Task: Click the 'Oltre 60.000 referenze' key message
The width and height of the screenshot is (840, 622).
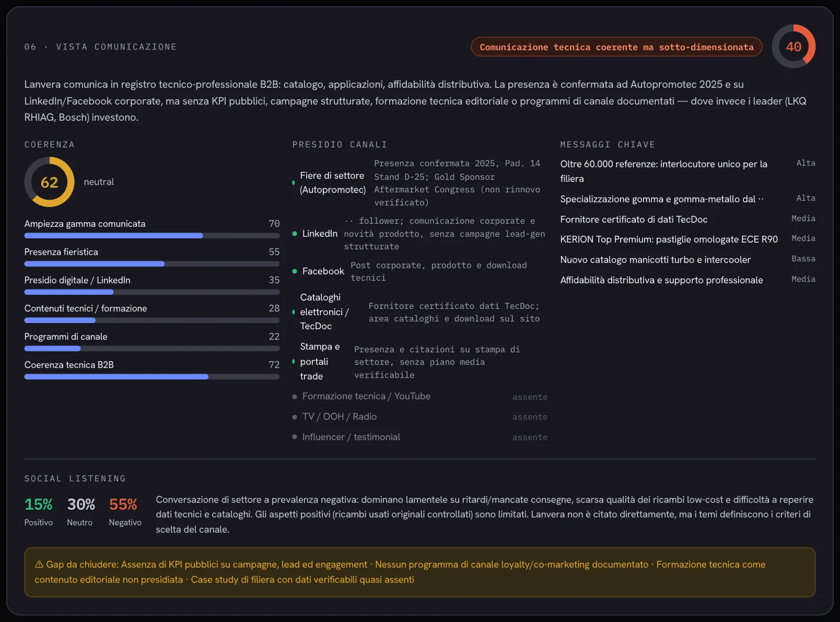Action: pos(664,171)
